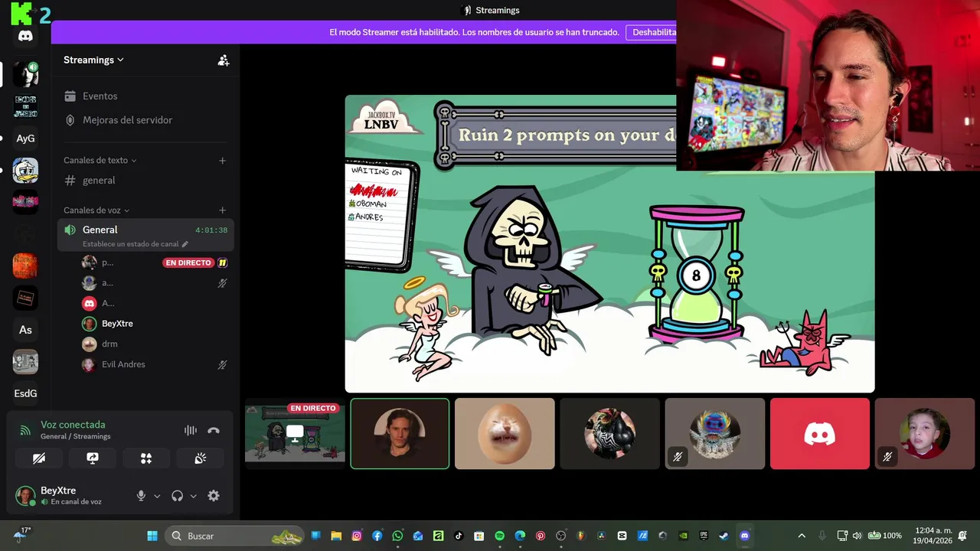
Task: Open volume control in system tray
Action: click(857, 536)
